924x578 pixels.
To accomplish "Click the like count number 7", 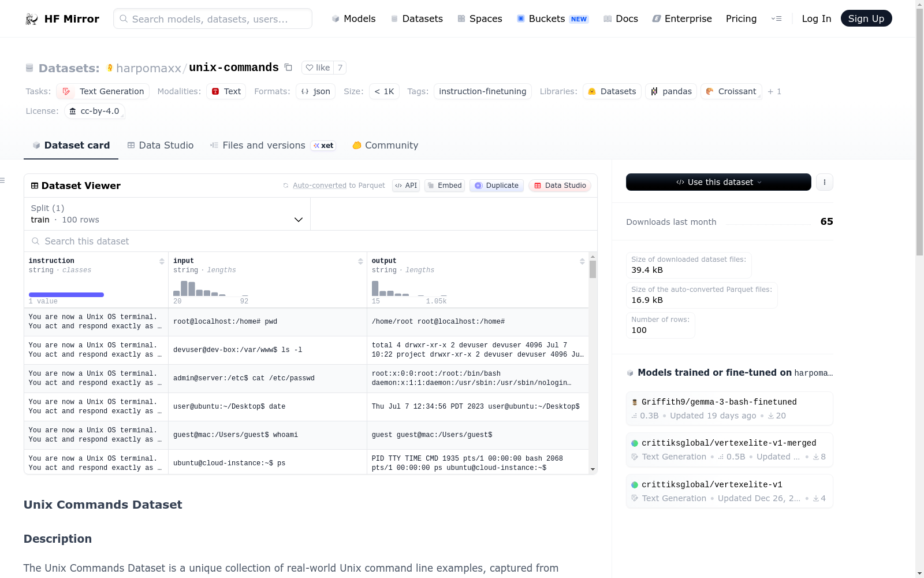I will [x=340, y=68].
